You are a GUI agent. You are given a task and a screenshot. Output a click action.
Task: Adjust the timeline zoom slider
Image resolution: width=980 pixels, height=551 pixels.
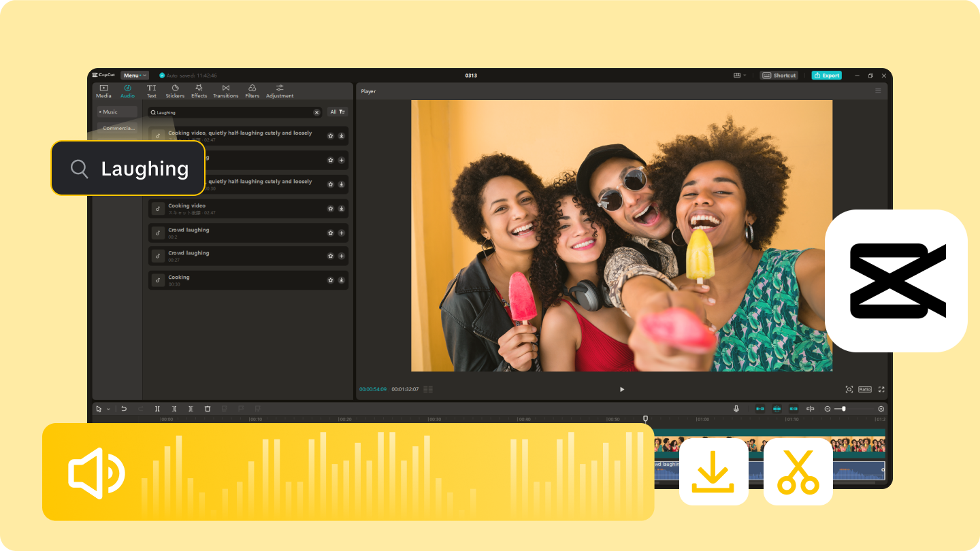pyautogui.click(x=844, y=409)
